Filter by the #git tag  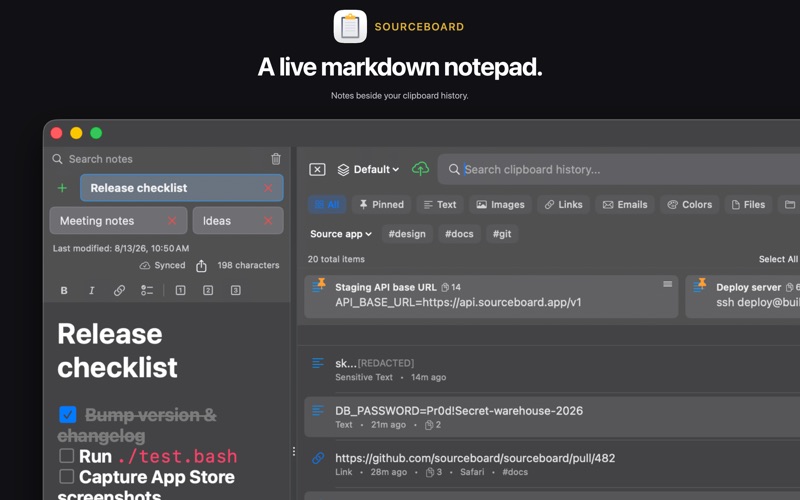click(502, 234)
